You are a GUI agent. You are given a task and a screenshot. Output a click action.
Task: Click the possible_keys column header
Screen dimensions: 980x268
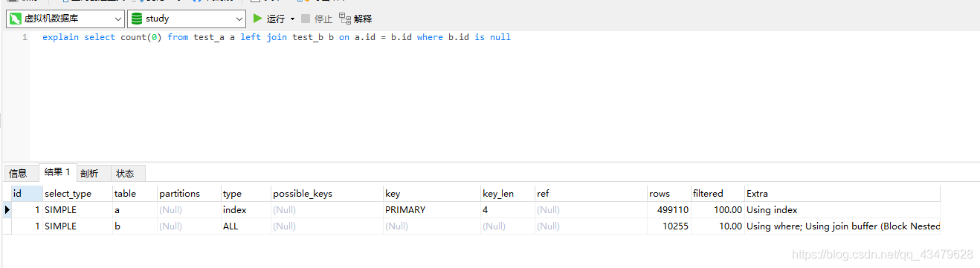click(327, 193)
